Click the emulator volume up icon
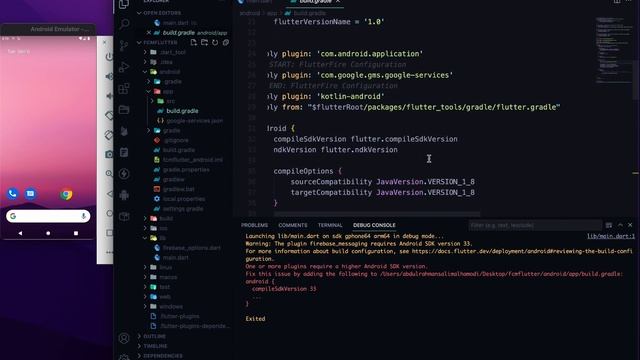This screenshot has width=640, height=360. [x=109, y=76]
